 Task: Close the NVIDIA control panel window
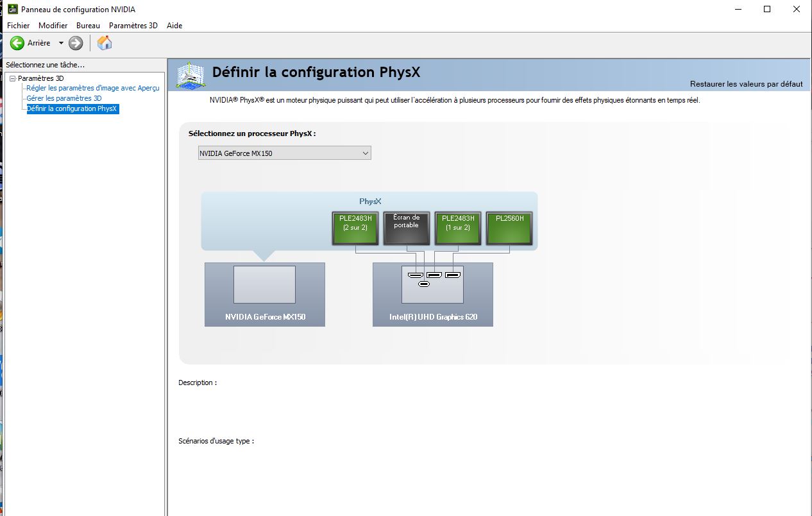[x=797, y=9]
